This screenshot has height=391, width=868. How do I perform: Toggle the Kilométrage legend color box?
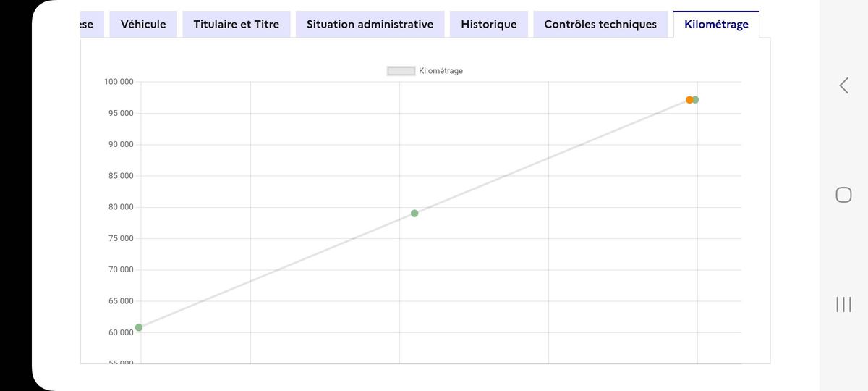(401, 71)
